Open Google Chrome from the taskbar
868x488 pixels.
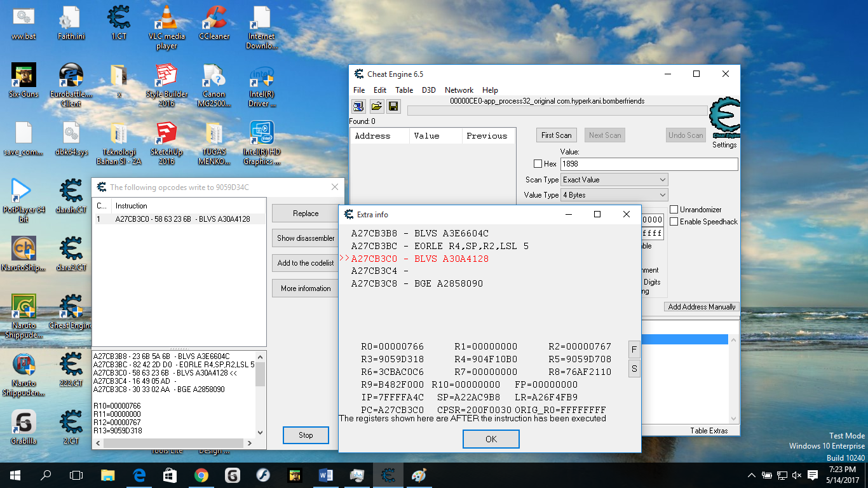(x=201, y=475)
